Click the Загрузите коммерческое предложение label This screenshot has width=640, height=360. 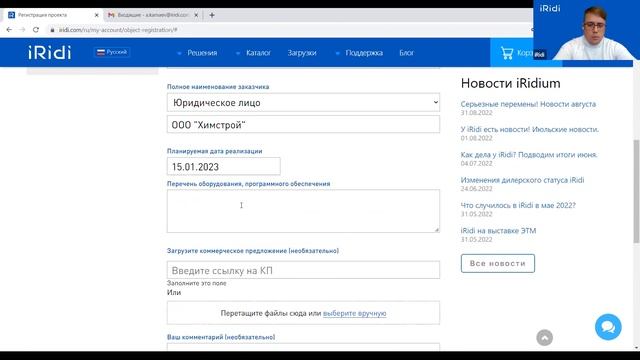point(253,251)
